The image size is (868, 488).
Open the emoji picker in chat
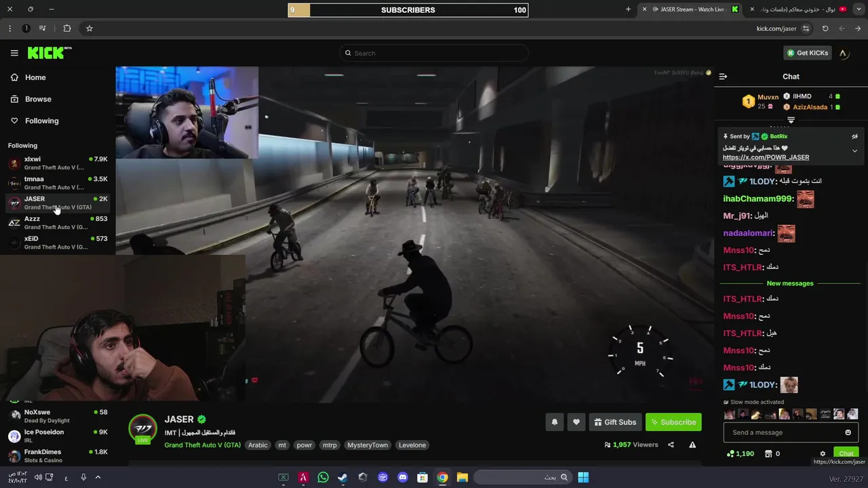point(848,432)
